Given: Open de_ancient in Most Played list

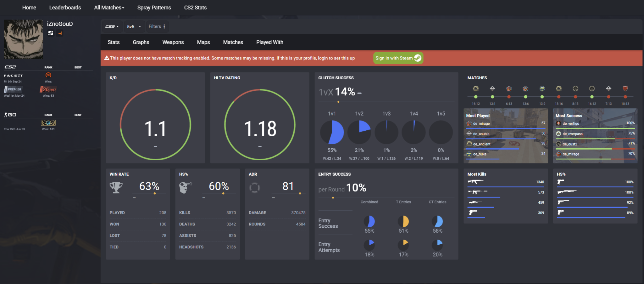Looking at the screenshot, I should tap(481, 144).
